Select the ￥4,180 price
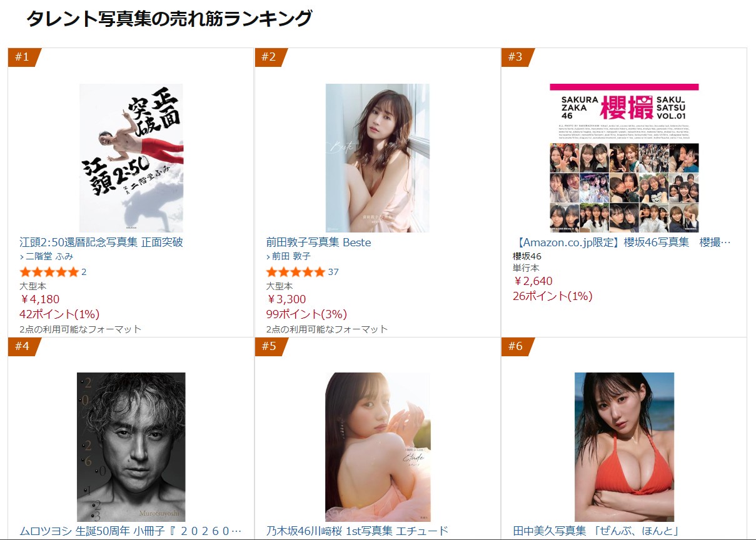This screenshot has width=756, height=540. click(40, 299)
